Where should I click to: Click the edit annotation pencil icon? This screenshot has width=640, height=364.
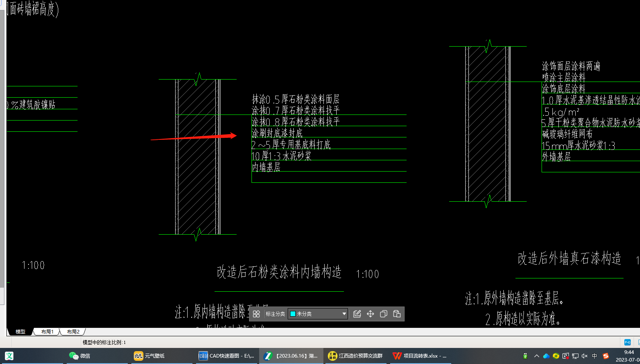(357, 314)
